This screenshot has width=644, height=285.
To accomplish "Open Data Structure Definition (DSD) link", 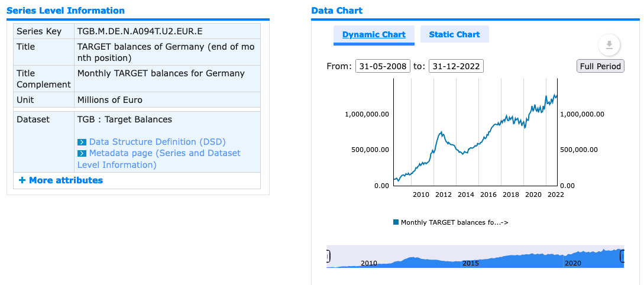I will 157,142.
